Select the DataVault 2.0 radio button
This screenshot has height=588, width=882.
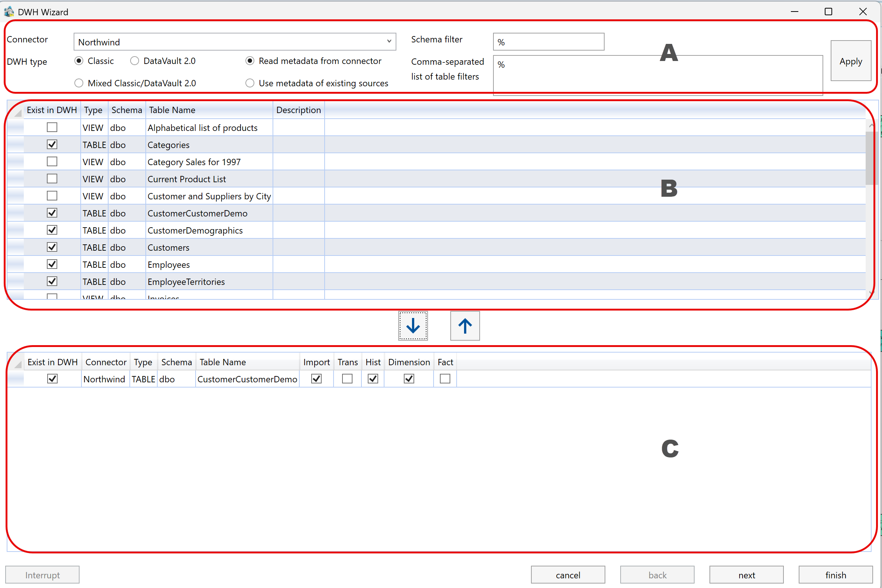pyautogui.click(x=135, y=61)
